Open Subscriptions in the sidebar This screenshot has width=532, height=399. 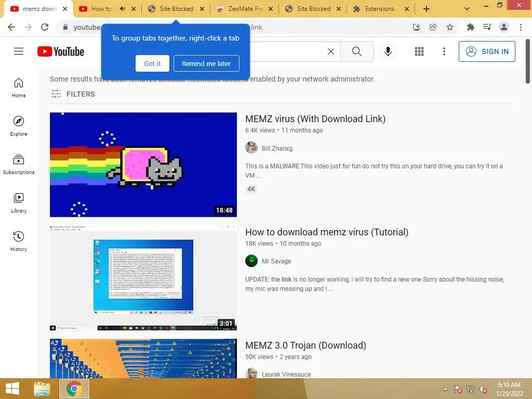coord(19,165)
